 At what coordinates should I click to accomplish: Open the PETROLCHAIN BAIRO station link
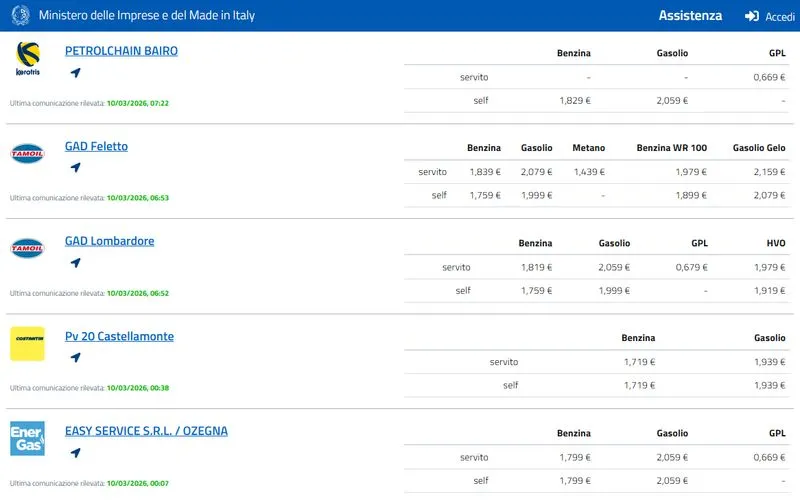click(121, 51)
